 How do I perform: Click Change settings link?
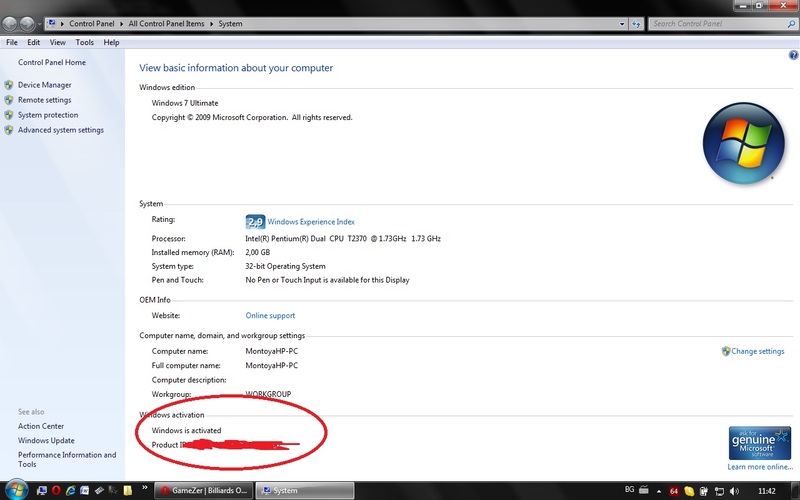click(x=758, y=351)
